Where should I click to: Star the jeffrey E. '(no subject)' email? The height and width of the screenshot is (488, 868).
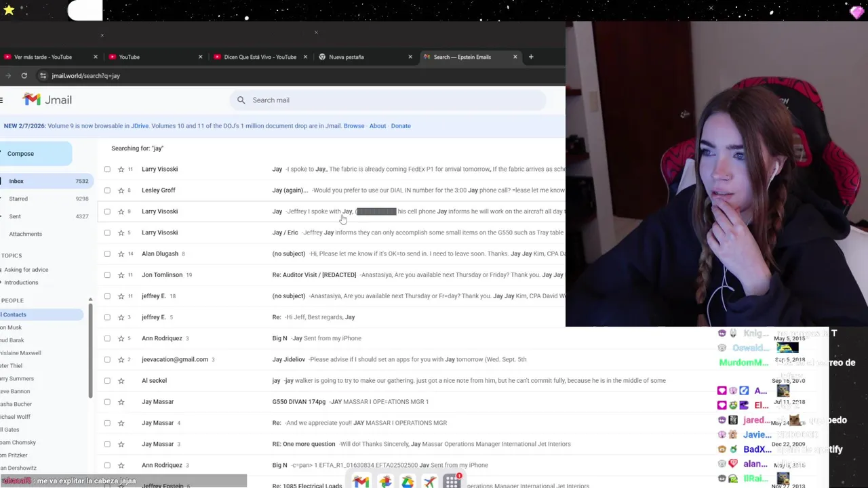pos(121,296)
